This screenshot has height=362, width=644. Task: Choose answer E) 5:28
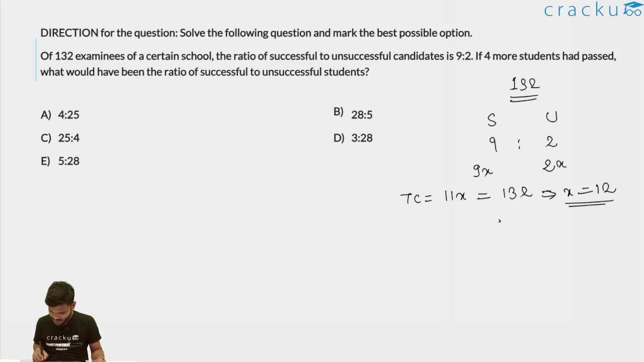pos(60,161)
